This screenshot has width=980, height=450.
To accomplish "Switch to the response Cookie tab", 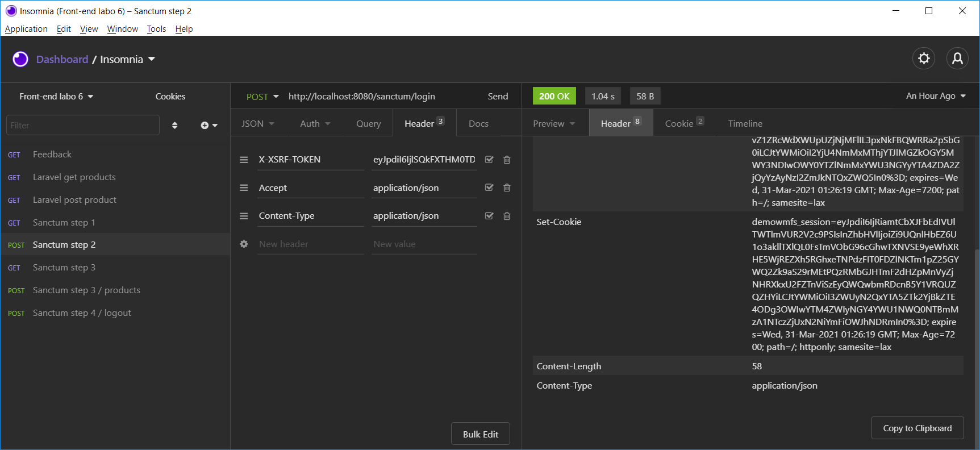I will pyautogui.click(x=685, y=123).
